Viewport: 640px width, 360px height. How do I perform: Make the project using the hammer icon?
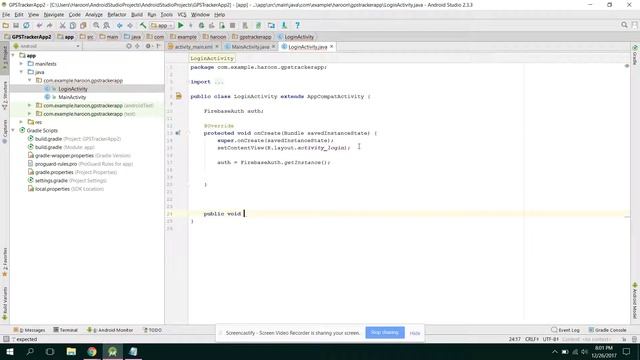point(143,25)
